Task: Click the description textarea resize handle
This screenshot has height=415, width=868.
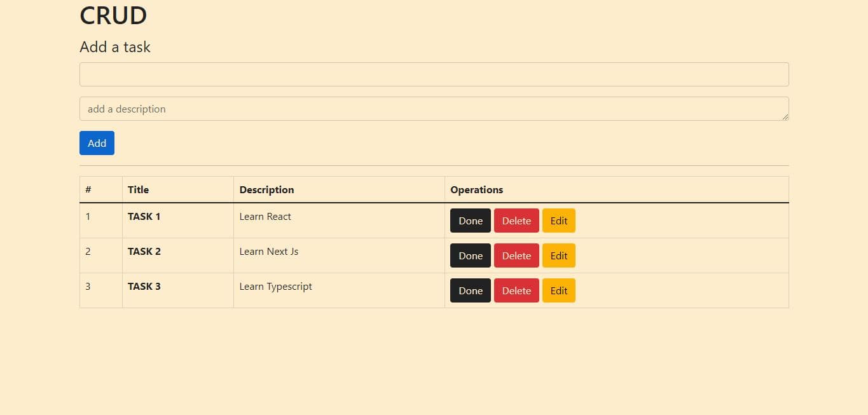Action: coord(785,117)
